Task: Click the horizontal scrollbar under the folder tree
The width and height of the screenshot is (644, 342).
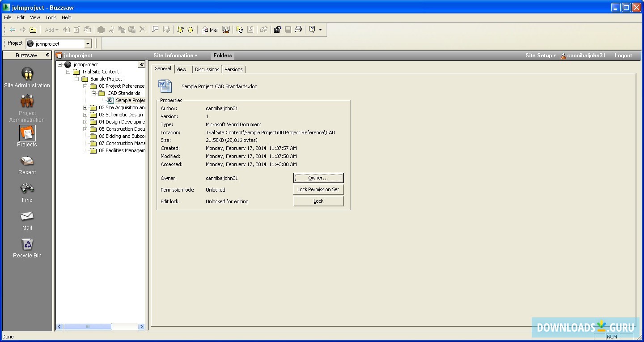Action: [88, 327]
